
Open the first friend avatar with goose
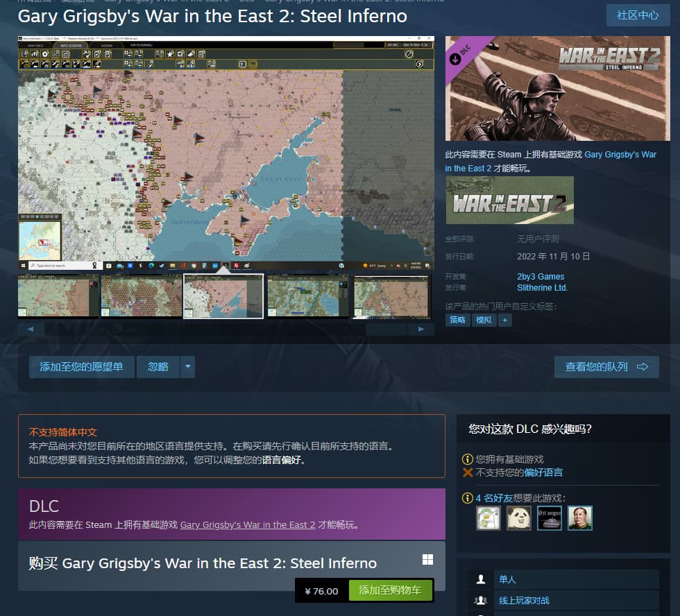point(488,518)
